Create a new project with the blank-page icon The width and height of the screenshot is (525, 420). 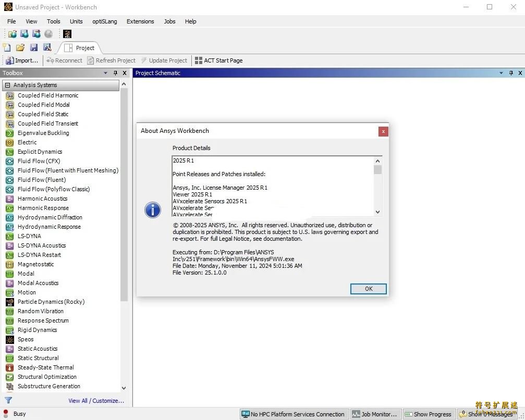pos(7,47)
